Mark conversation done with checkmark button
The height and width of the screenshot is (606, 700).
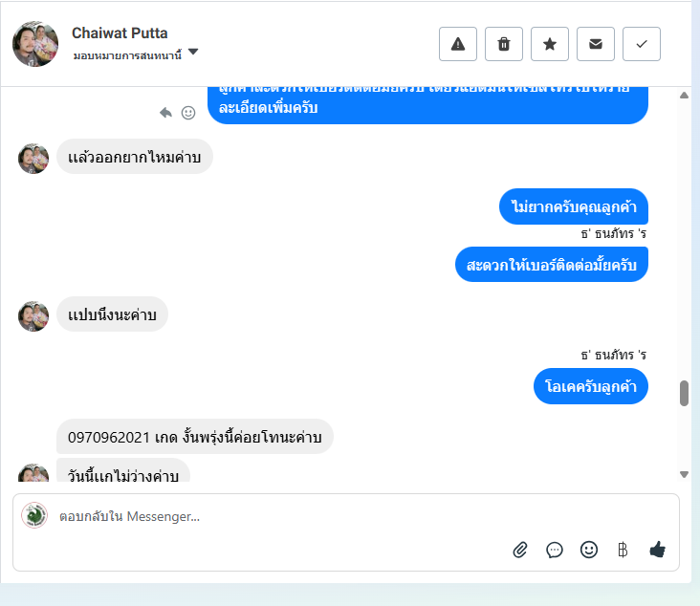(x=642, y=44)
